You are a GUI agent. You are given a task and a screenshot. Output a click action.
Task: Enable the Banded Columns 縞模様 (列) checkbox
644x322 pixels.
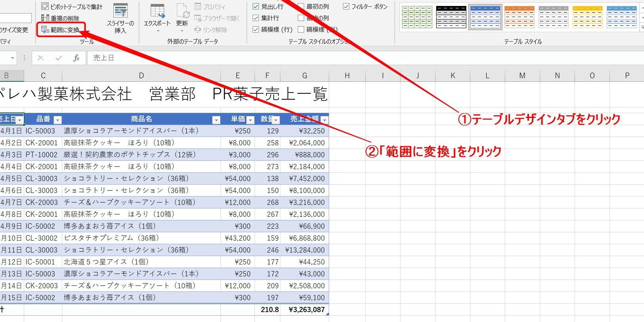pos(301,29)
